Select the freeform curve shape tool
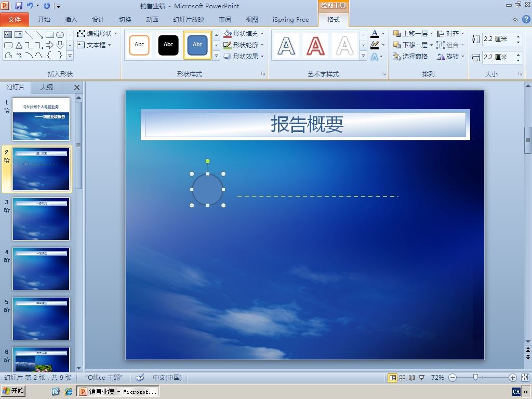Image resolution: width=532 pixels, height=399 pixels. click(x=8, y=55)
